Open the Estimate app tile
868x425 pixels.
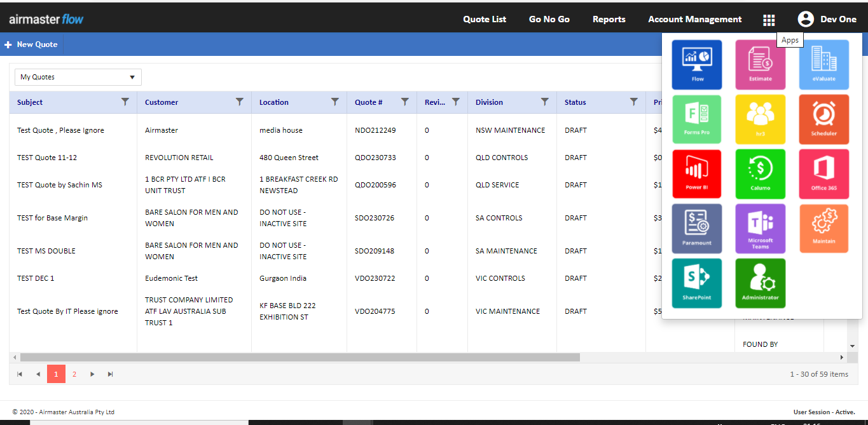(761, 65)
